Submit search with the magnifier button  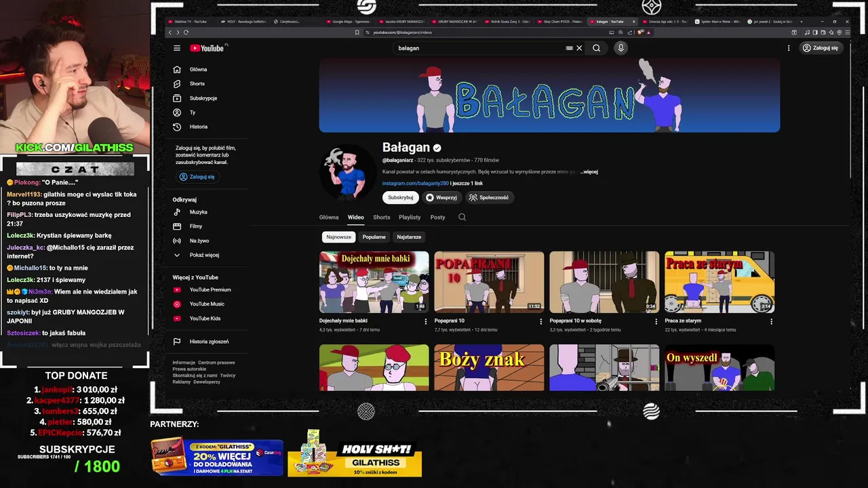click(x=597, y=48)
